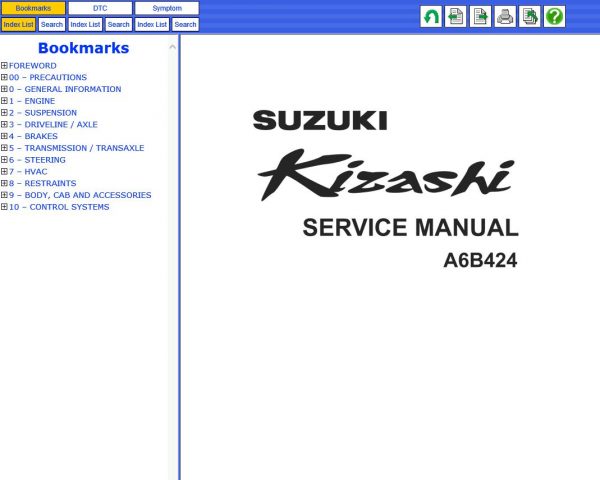Expand the 10 – CONTROL SYSTEMS node
Screen dimensions: 600x480
(4, 207)
